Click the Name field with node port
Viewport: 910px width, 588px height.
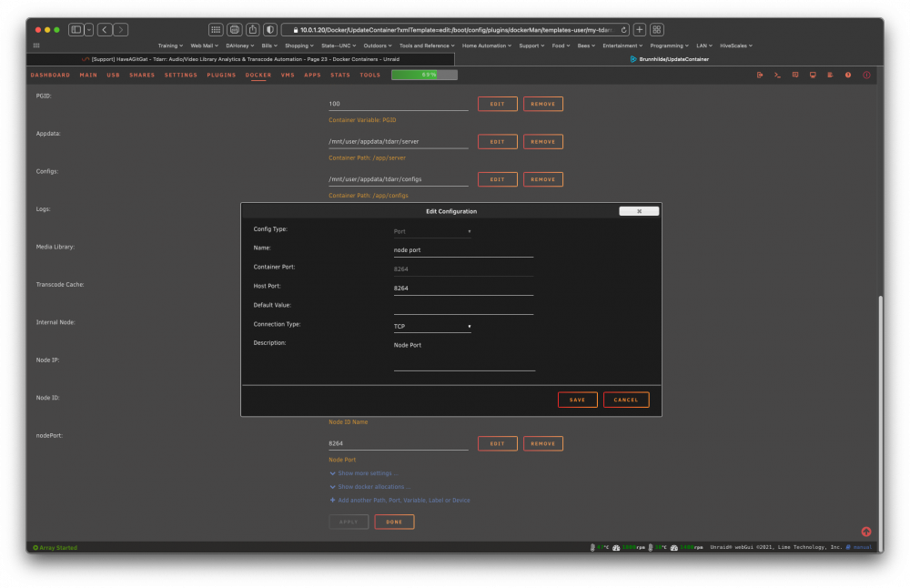(463, 250)
